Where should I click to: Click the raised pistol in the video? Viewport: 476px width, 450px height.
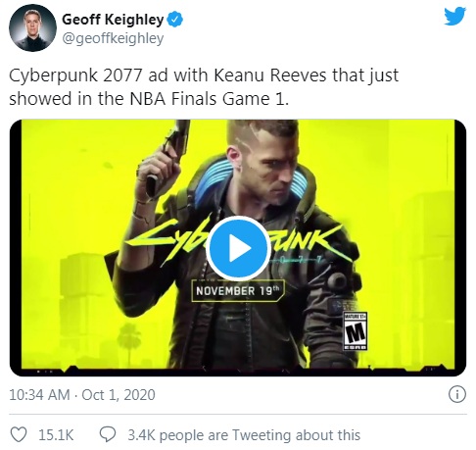(x=168, y=157)
